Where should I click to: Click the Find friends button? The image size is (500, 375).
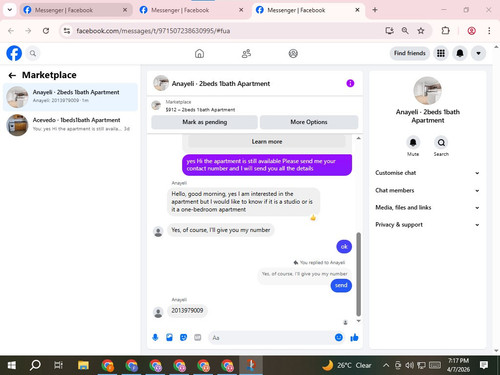click(410, 53)
